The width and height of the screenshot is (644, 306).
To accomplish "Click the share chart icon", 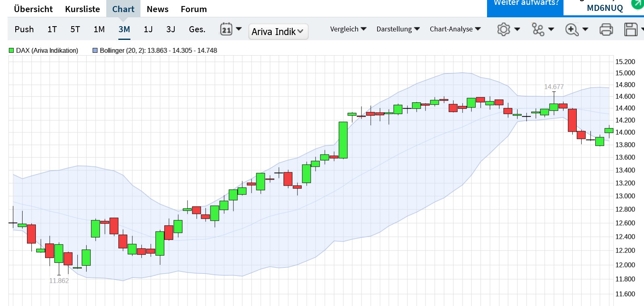I will tap(538, 29).
